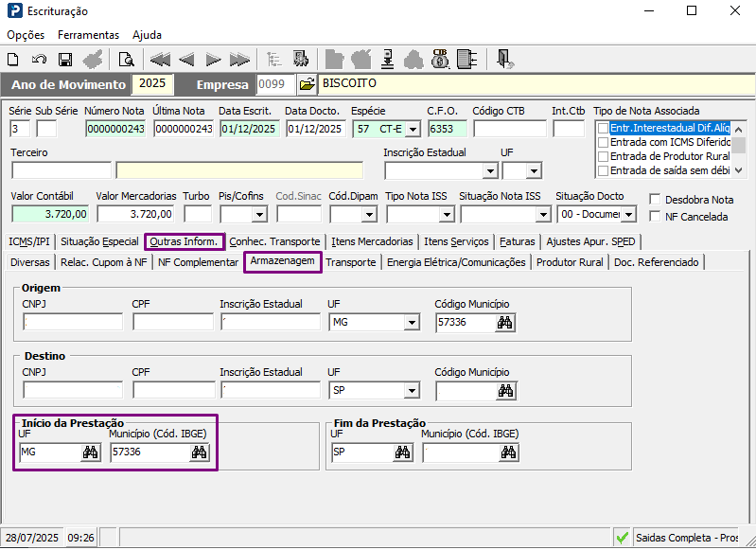This screenshot has width=756, height=550.
Task: Expand the Destino UF dropdown
Action: (x=411, y=390)
